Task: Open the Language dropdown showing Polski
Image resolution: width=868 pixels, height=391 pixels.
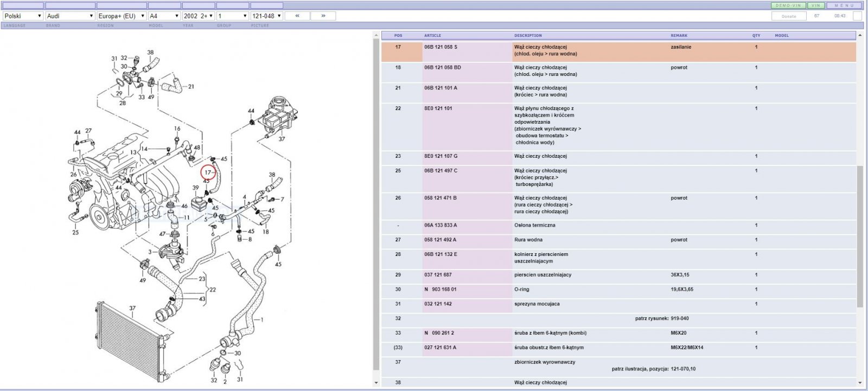Action: [x=22, y=16]
